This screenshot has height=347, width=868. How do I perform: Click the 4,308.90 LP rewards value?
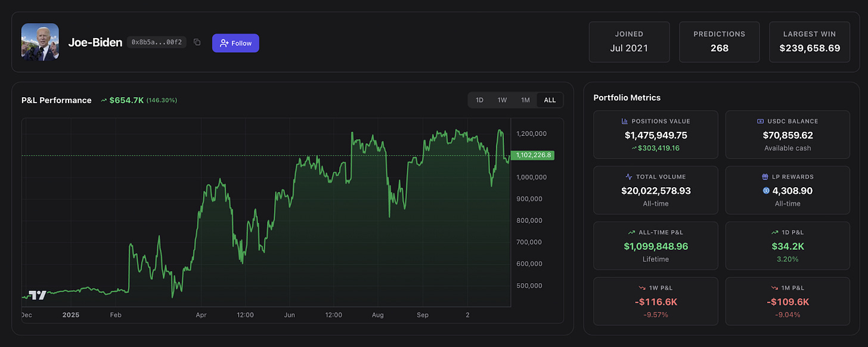pyautogui.click(x=792, y=191)
